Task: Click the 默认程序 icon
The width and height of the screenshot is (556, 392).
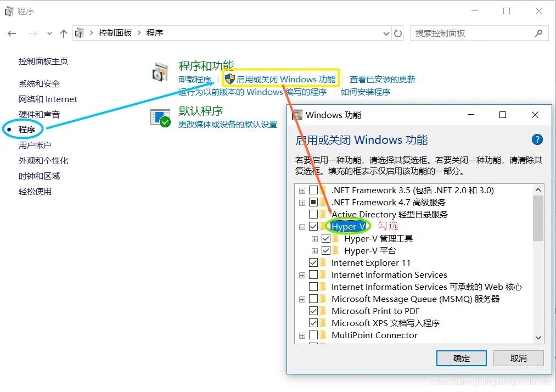Action: click(161, 118)
